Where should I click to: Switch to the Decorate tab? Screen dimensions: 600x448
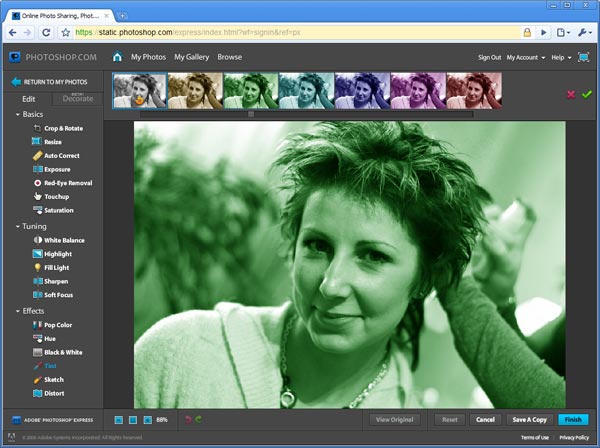(x=78, y=99)
